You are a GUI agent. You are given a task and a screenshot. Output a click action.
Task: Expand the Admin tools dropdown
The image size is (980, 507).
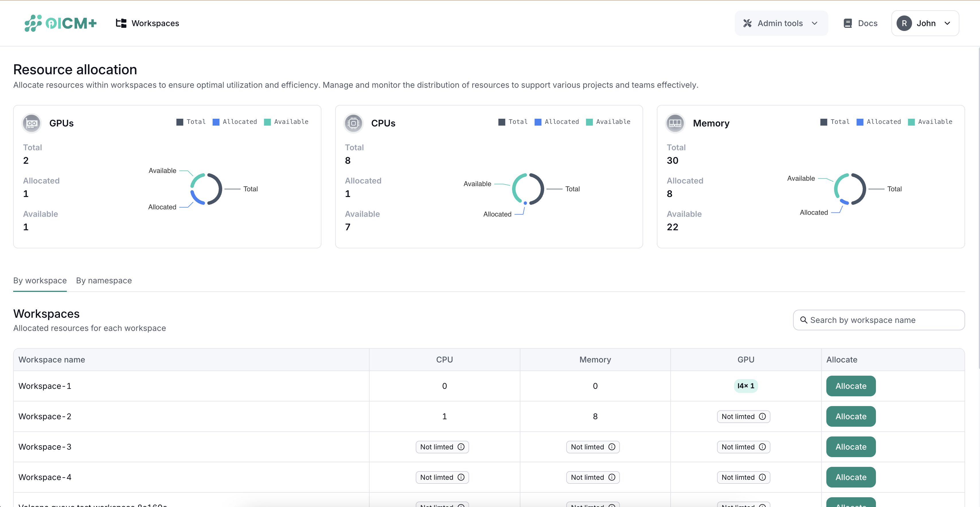[x=815, y=23]
